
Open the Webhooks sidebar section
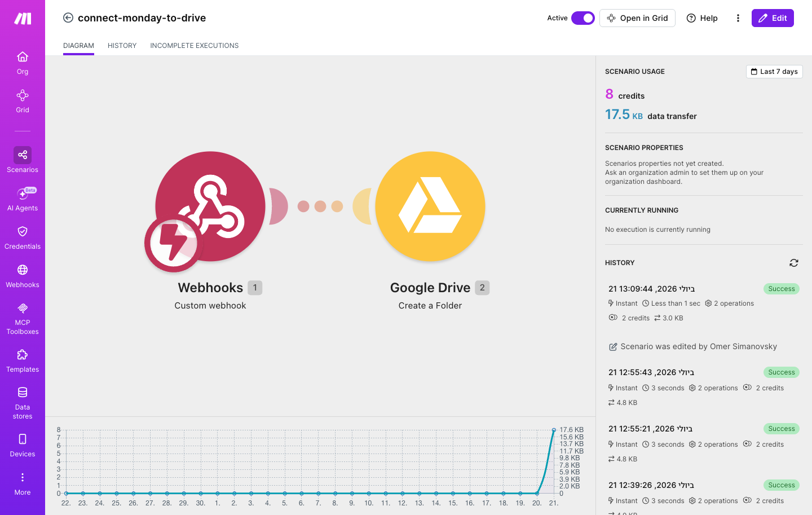[x=23, y=276]
